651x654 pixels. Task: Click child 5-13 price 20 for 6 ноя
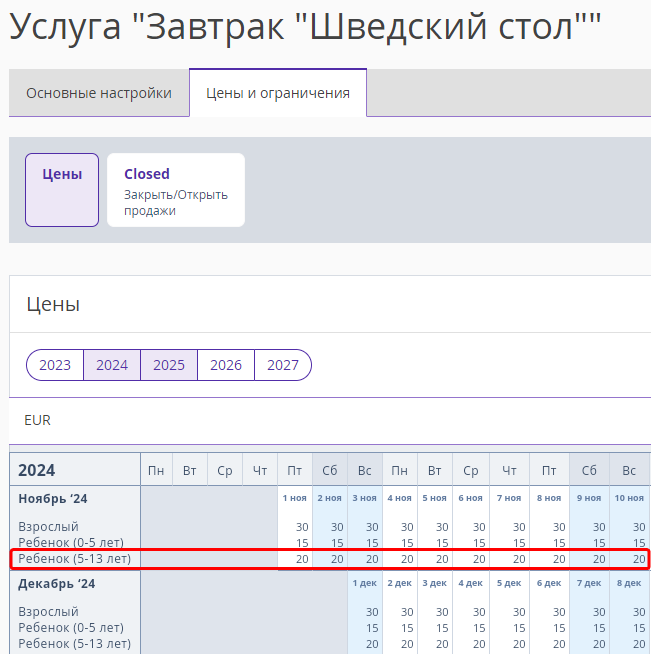[479, 559]
